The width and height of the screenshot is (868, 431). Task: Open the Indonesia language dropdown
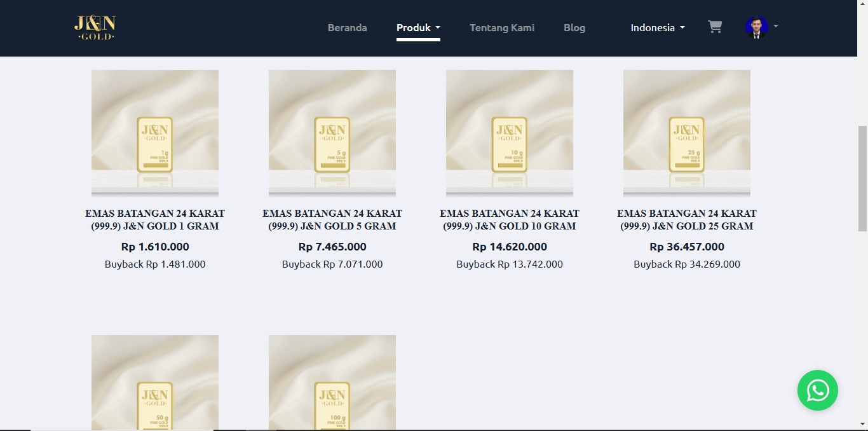point(658,28)
